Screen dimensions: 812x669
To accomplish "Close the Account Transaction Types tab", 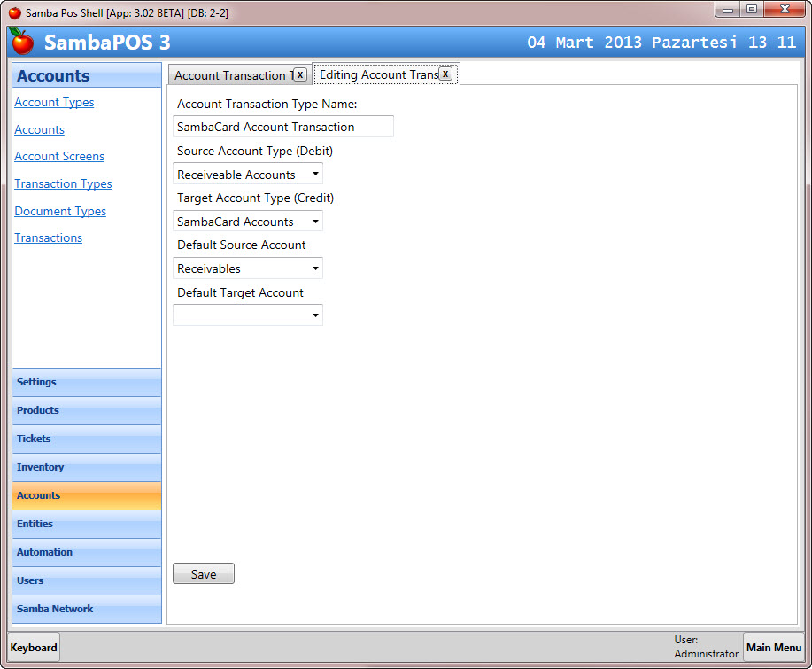I will coord(300,75).
